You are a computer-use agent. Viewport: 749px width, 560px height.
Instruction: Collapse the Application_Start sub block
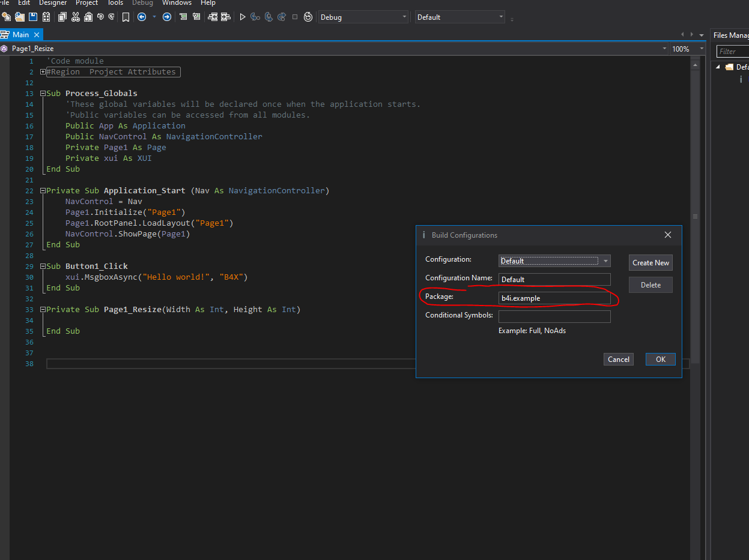coord(43,191)
